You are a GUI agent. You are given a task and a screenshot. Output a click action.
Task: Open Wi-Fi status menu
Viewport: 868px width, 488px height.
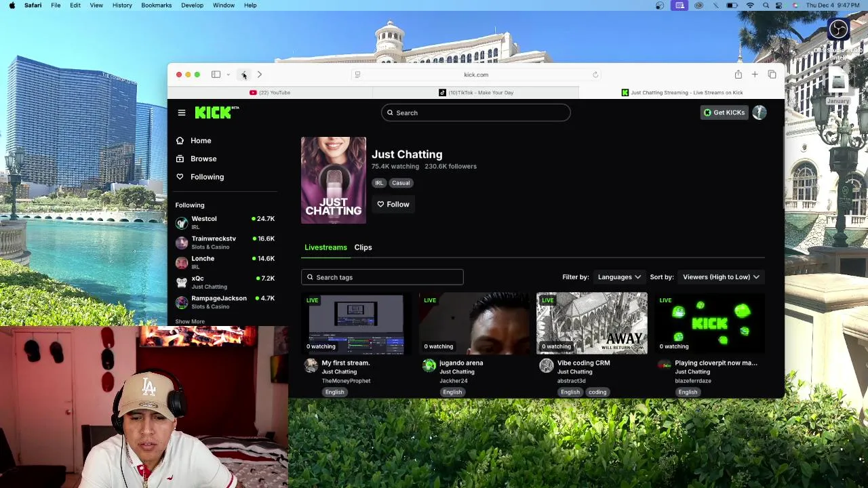[750, 5]
